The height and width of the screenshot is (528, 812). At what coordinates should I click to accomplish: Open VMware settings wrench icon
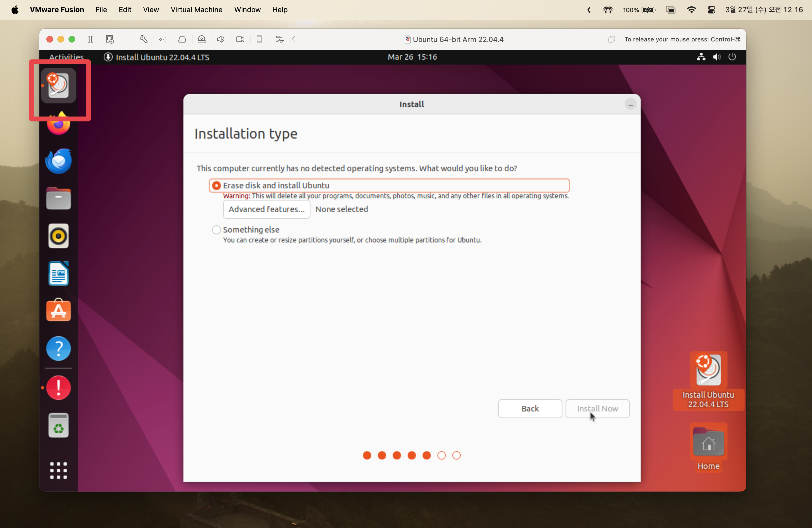point(144,39)
